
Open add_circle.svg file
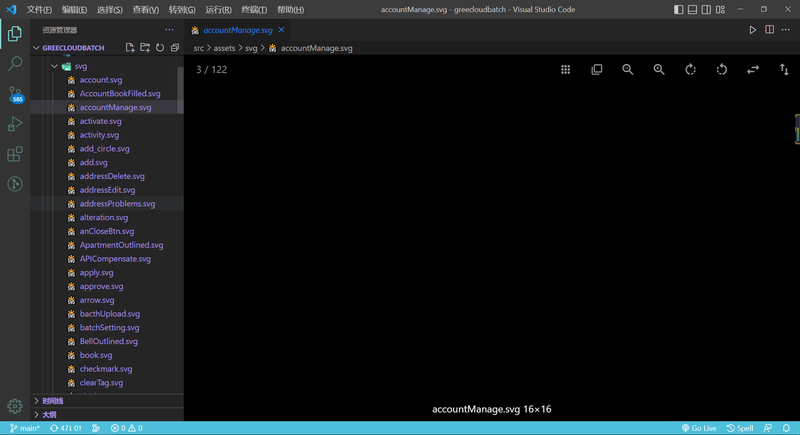point(104,148)
